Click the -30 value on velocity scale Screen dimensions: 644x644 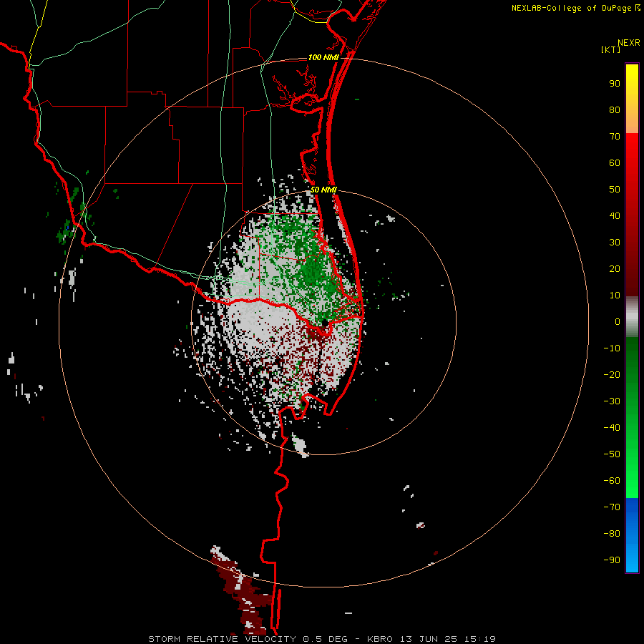612,401
